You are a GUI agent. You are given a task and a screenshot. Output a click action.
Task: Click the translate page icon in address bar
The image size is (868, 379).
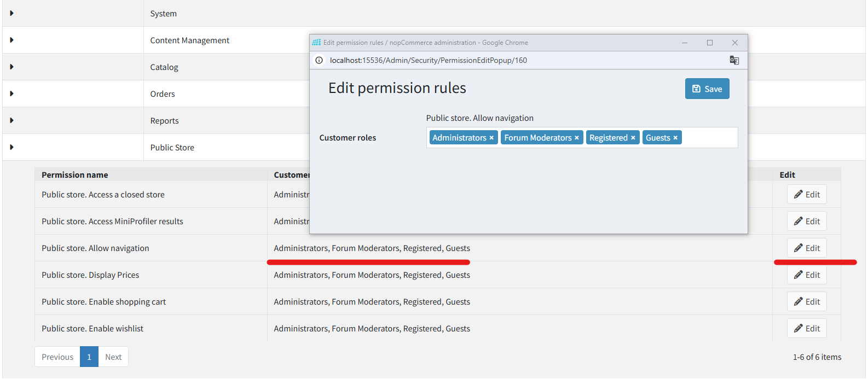click(x=734, y=60)
